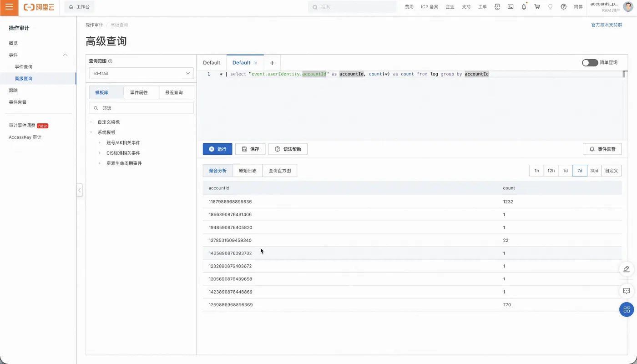The width and height of the screenshot is (637, 364).
Task: Open the API code tool icon
Action: tap(497, 7)
